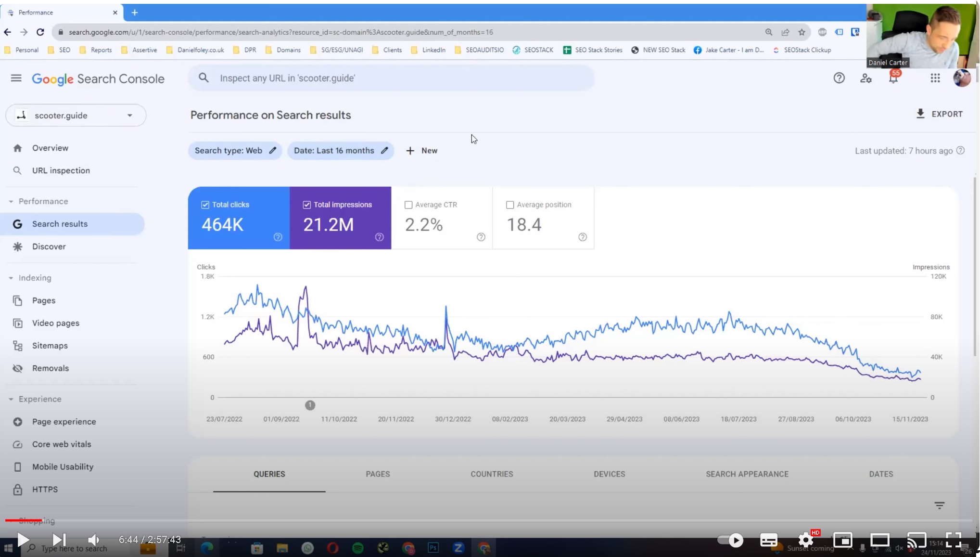980x557 pixels.
Task: Click the Search Console help icon
Action: click(839, 78)
